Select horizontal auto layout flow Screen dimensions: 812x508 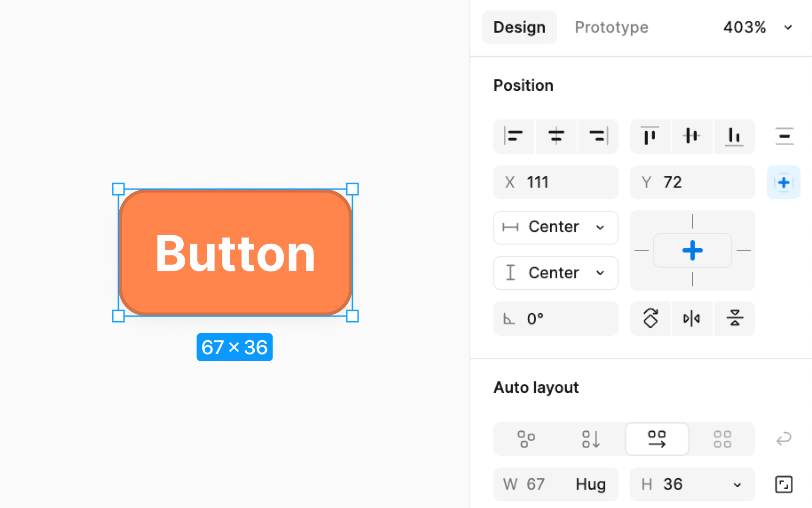point(657,439)
